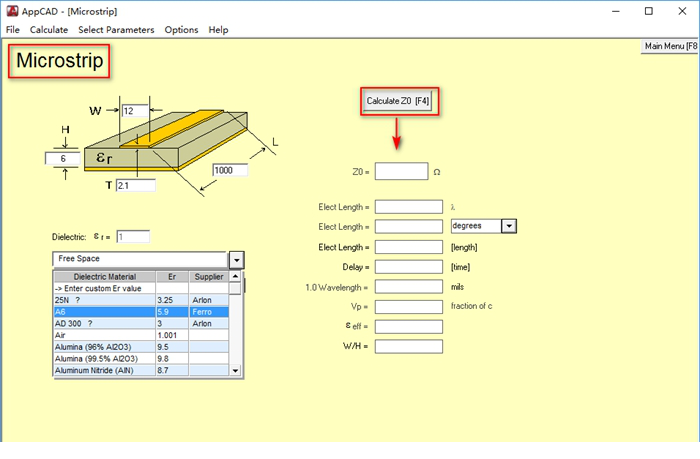Image resolution: width=700 pixels, height=459 pixels.
Task: Click the Ferro supplier cell
Action: click(x=209, y=312)
